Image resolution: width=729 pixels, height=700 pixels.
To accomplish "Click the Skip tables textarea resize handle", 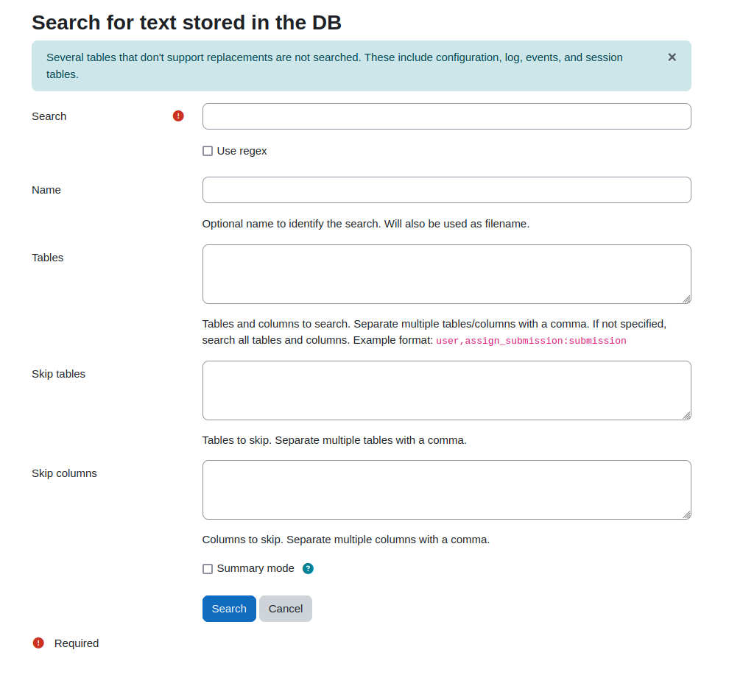I will [x=686, y=415].
